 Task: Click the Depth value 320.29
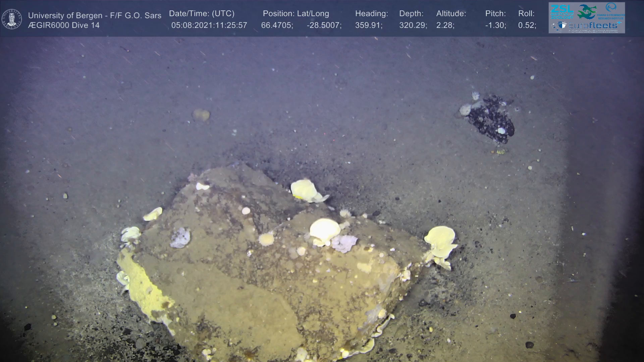coord(413,25)
